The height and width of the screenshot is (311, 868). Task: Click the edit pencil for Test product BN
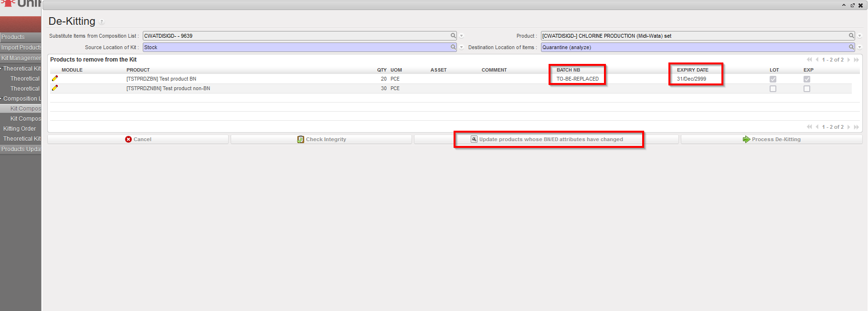55,79
